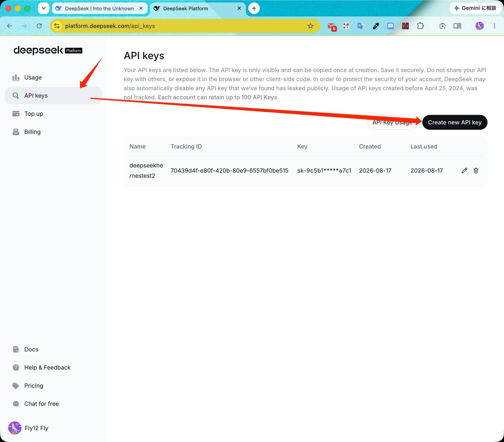This screenshot has width=504, height=442.
Task: Click the Usage bar chart icon
Action: pos(16,77)
